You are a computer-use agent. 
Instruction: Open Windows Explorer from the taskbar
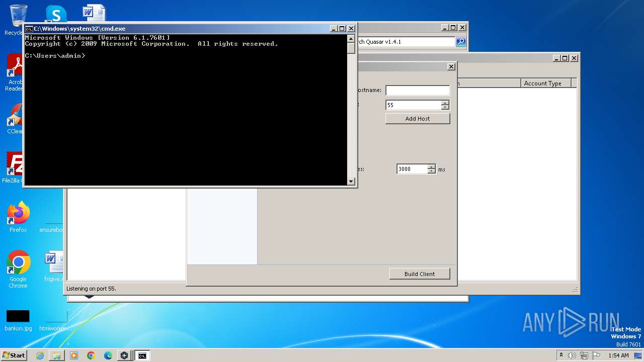[57, 355]
